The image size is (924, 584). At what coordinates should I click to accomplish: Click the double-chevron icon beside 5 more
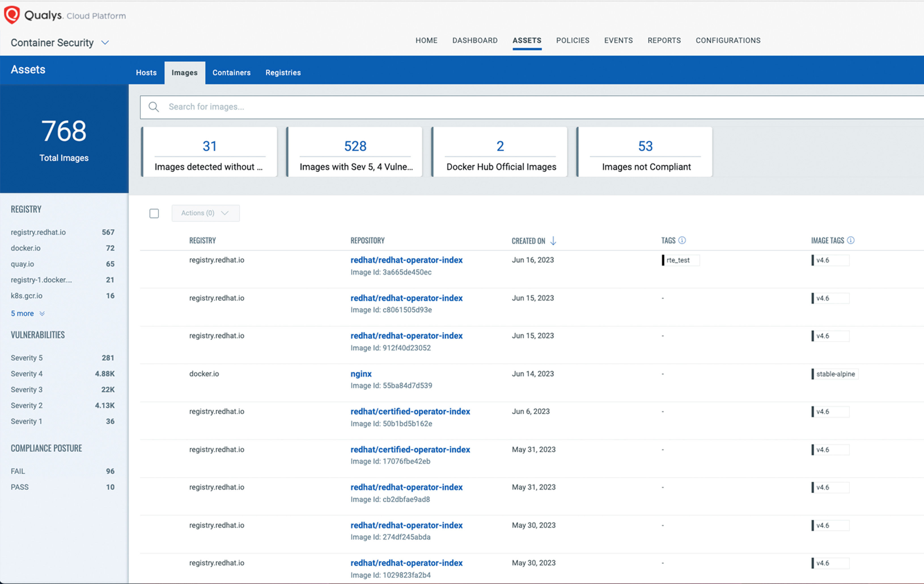(x=42, y=314)
